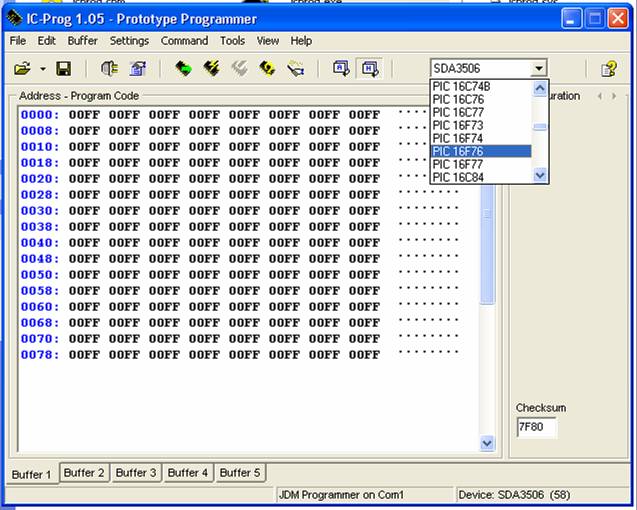The width and height of the screenshot is (637, 510).
Task: Switch to the assembler view toggle icon
Action: pyautogui.click(x=341, y=68)
